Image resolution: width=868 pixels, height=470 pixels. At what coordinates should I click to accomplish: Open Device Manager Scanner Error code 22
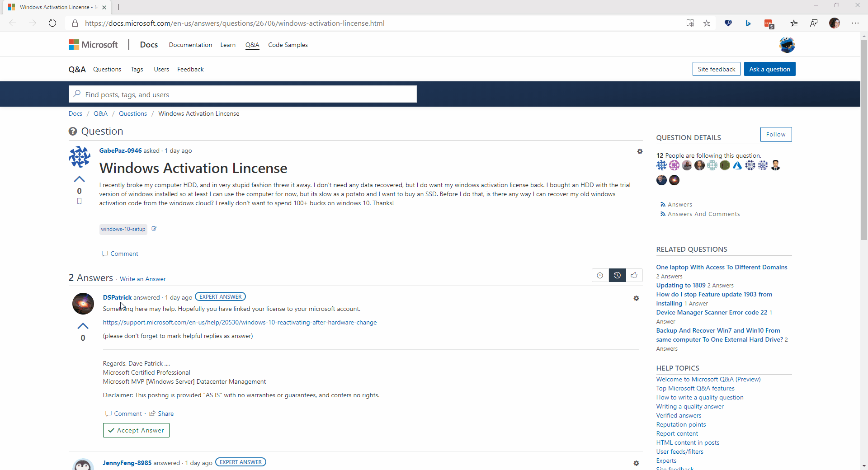[712, 313]
